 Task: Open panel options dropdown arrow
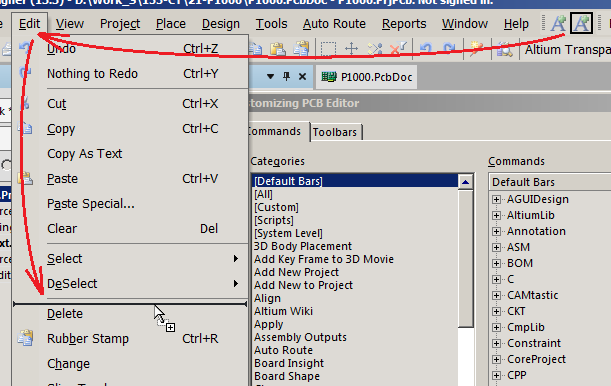(x=270, y=76)
